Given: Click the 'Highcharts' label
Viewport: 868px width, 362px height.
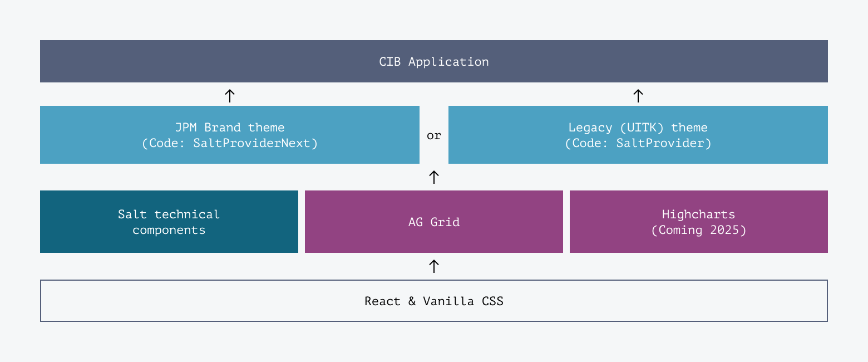Looking at the screenshot, I should tap(698, 214).
